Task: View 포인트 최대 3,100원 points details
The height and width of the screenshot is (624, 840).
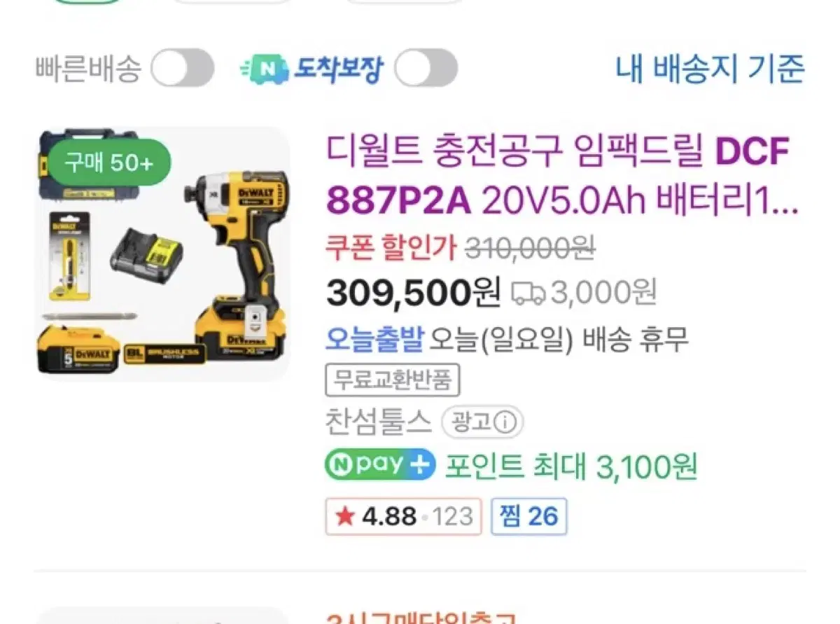Action: [x=571, y=466]
